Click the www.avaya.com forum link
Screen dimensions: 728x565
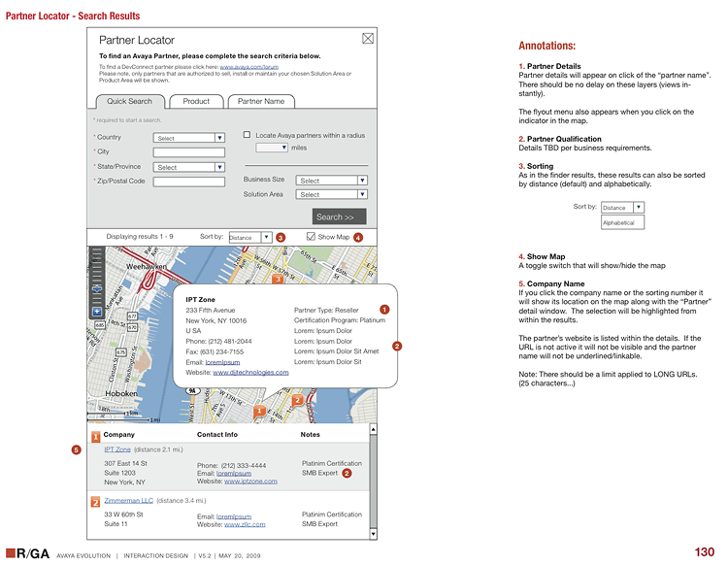pos(248,67)
